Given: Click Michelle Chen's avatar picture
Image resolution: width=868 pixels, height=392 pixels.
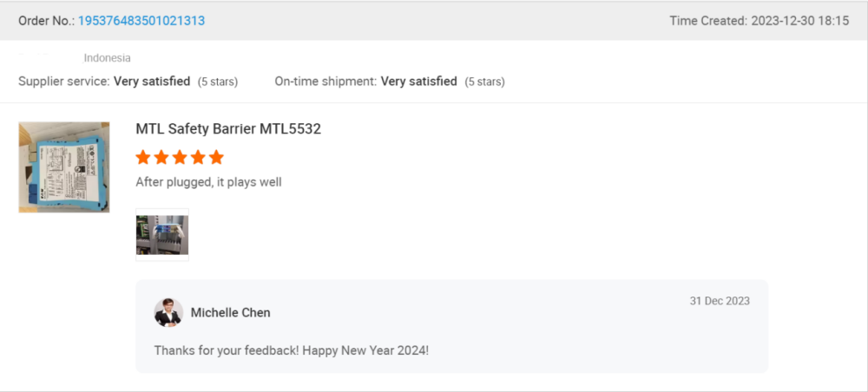Looking at the screenshot, I should pyautogui.click(x=168, y=312).
